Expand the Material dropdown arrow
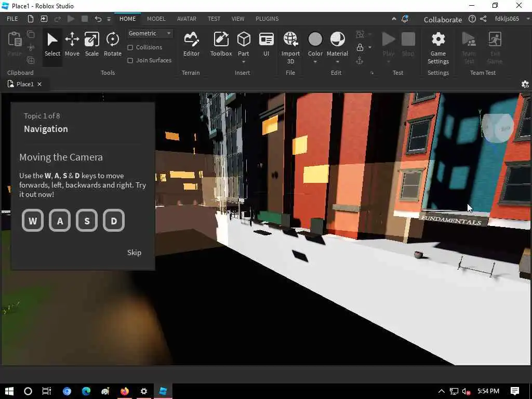 337,62
